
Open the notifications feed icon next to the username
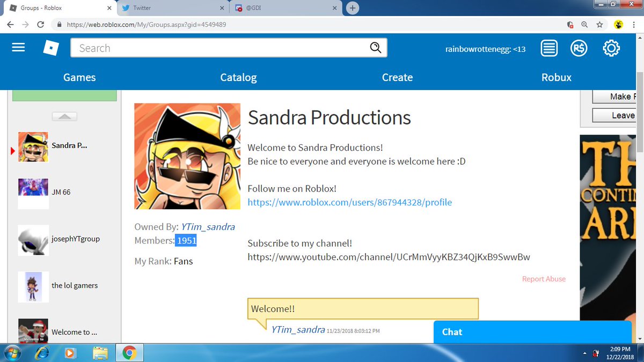[x=548, y=49]
